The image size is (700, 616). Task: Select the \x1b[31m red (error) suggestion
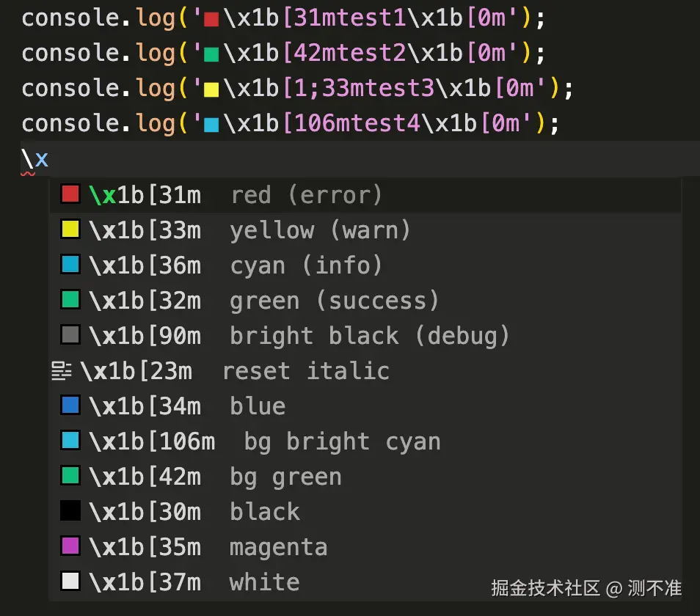[365, 194]
